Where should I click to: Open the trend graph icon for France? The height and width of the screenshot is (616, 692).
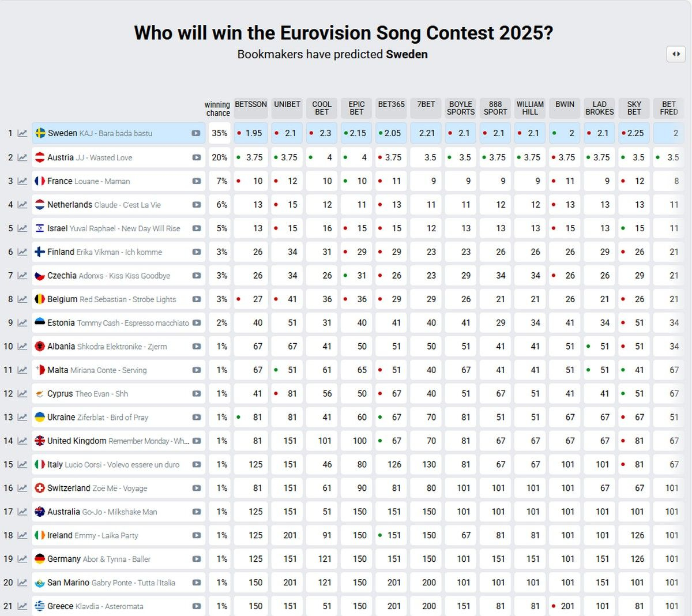(x=22, y=181)
